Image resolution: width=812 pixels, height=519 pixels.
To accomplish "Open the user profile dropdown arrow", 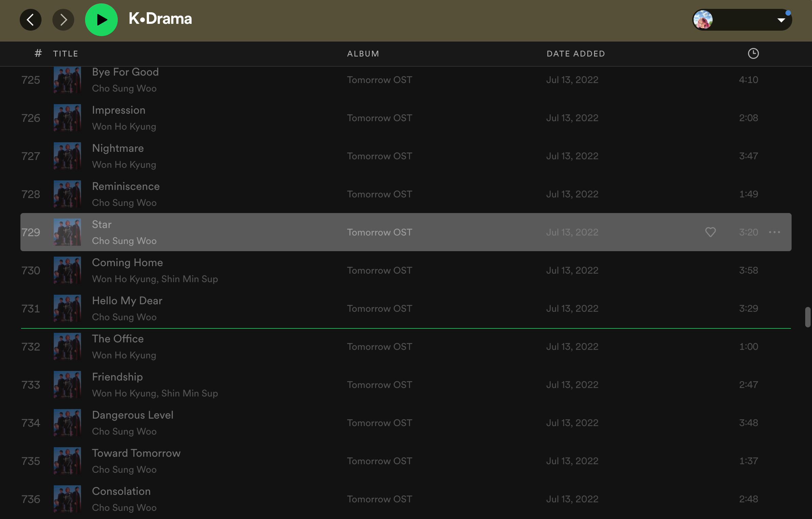I will [x=781, y=20].
